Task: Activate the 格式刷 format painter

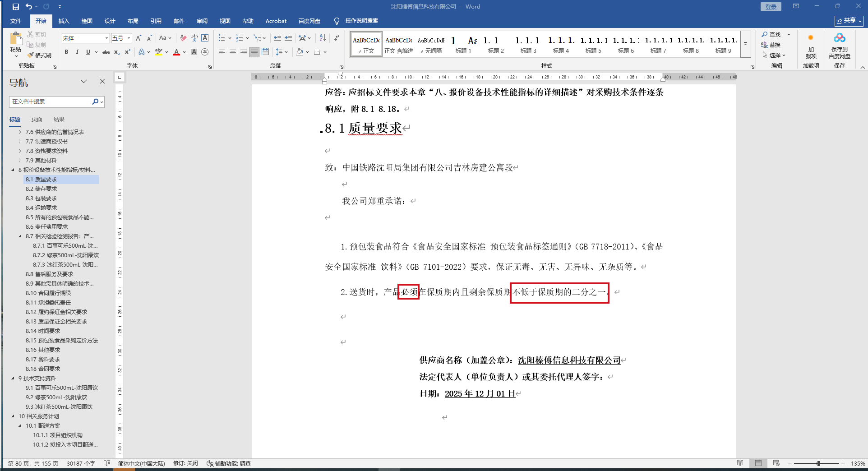Action: 39,55
